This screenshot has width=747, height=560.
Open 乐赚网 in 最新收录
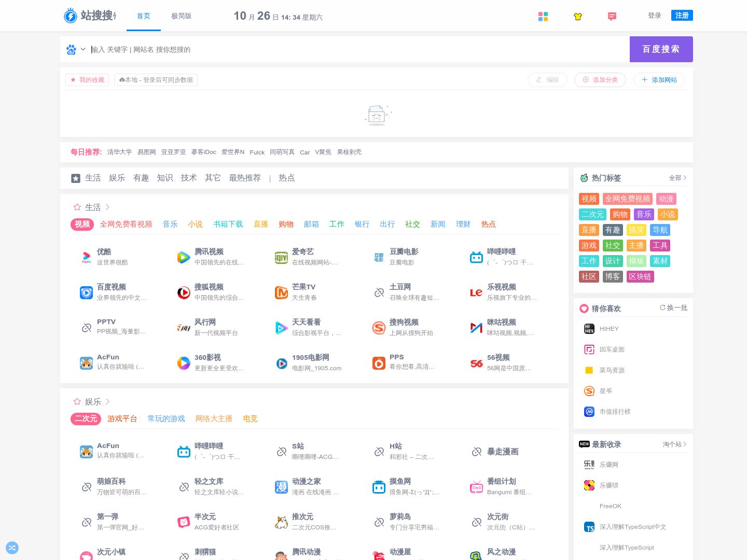(609, 465)
